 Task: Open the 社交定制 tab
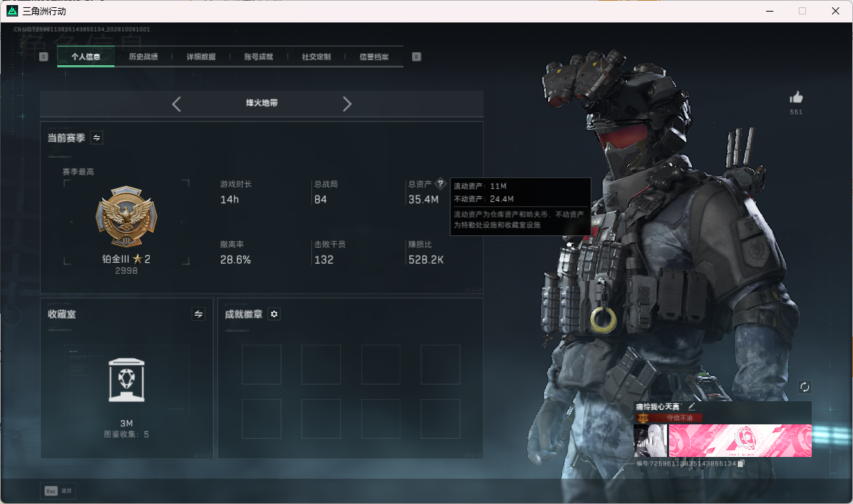tap(316, 56)
